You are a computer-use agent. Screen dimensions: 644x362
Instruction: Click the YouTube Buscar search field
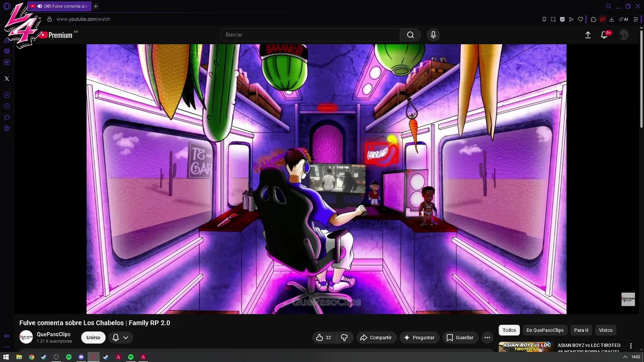310,35
